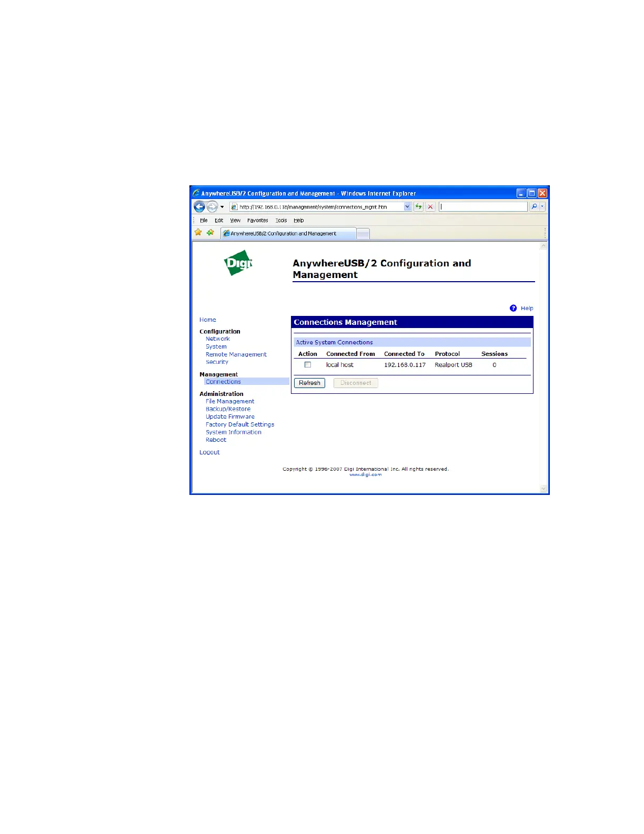Click the Internet Explorer title bar icon

pyautogui.click(x=196, y=193)
